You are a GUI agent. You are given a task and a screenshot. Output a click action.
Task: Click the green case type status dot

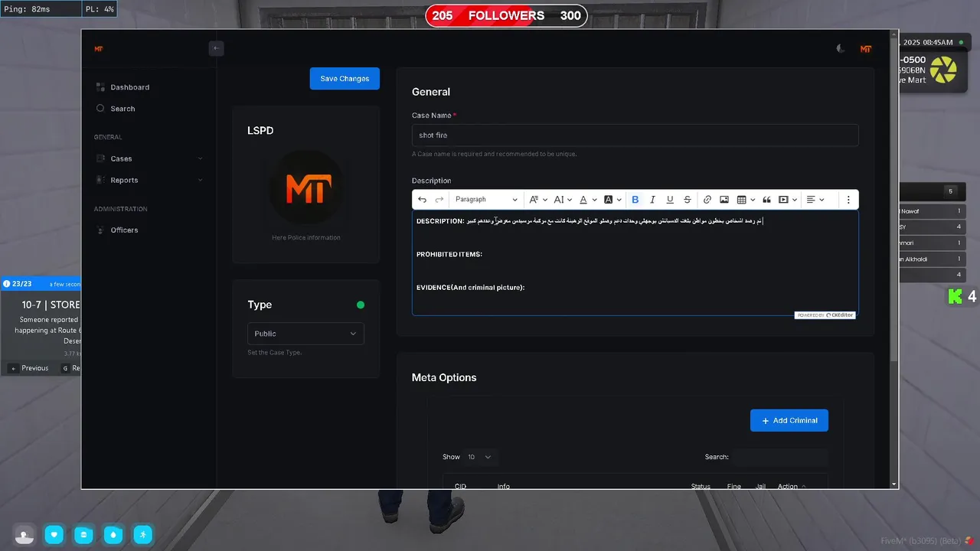click(x=361, y=305)
